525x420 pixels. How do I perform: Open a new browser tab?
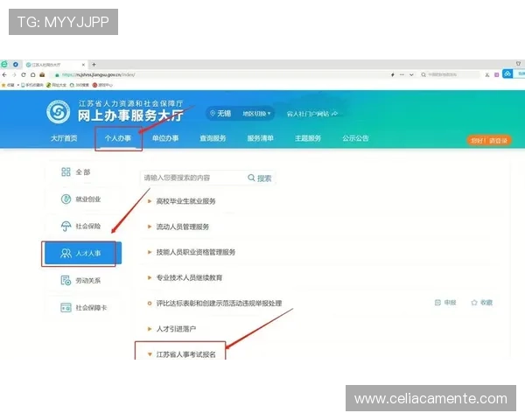coord(94,64)
